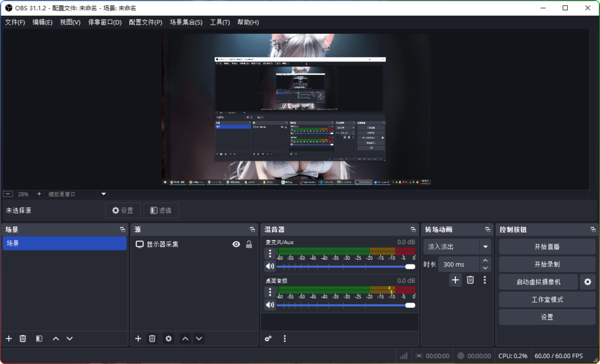
Task: Add a new source with plus icon
Action: pyautogui.click(x=138, y=338)
